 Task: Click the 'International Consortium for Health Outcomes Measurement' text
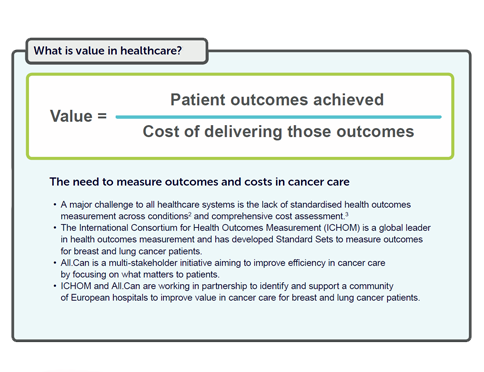click(x=200, y=228)
